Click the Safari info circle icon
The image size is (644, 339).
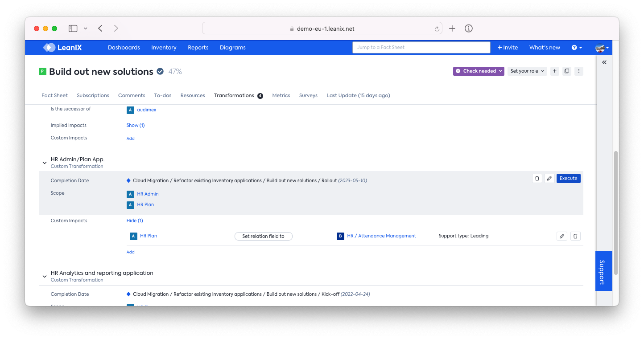(x=468, y=29)
